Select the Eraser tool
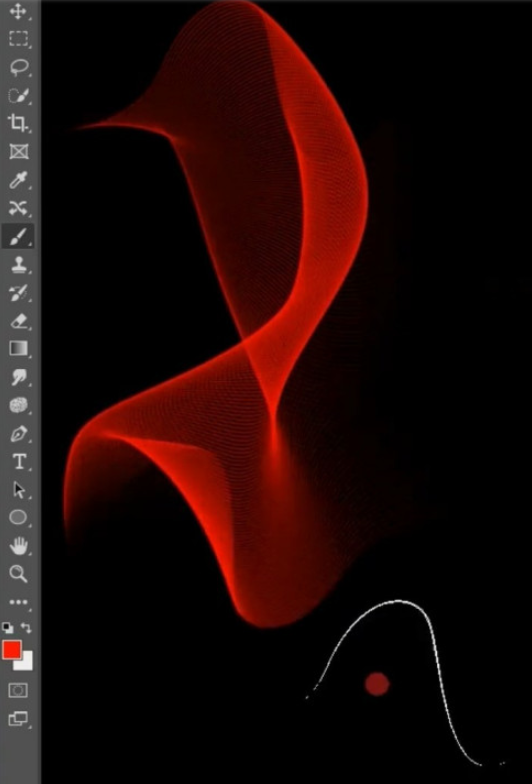 click(x=18, y=320)
